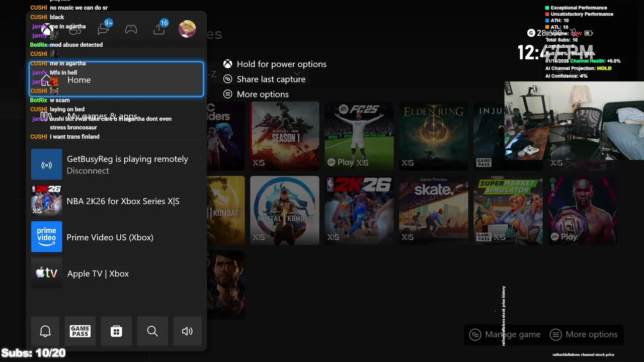This screenshot has width=644, height=362.
Task: Click the remote play broadcast icon
Action: point(47,164)
